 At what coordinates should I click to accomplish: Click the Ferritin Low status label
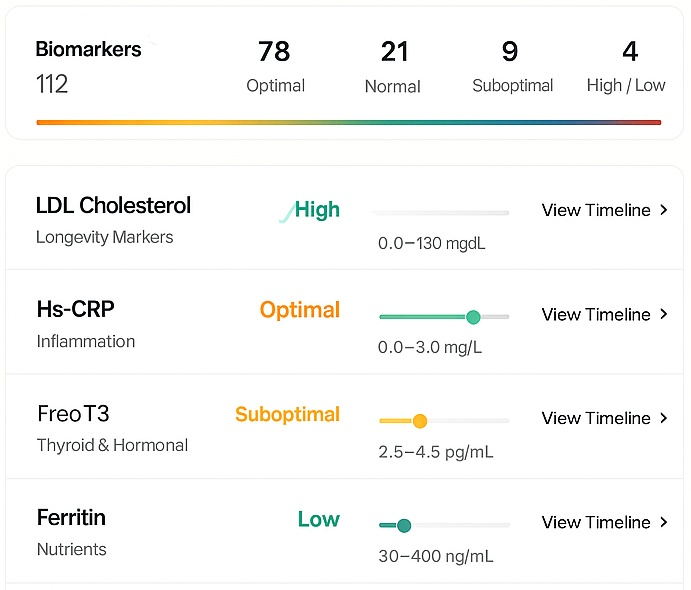click(318, 519)
